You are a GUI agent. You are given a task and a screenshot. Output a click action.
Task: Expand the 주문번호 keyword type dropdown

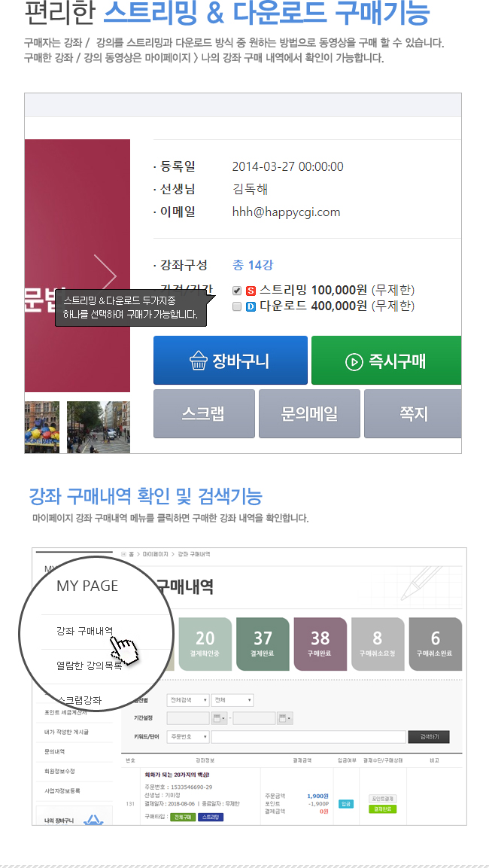[x=188, y=737]
